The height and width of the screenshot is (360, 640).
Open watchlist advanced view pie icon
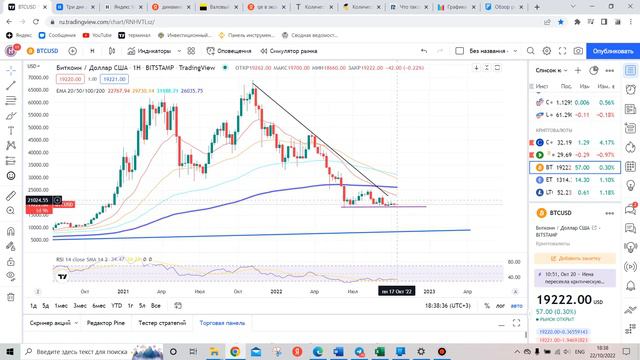[593, 71]
